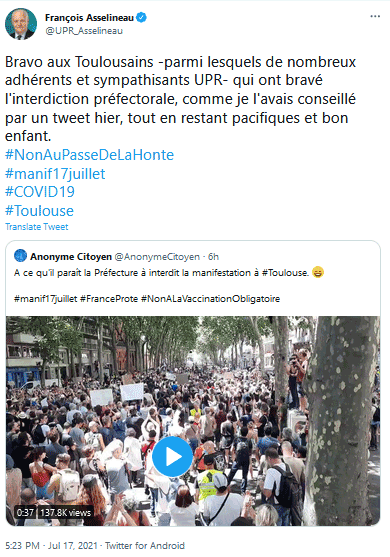Click the @UPR_Asselineau handle

pos(84,31)
